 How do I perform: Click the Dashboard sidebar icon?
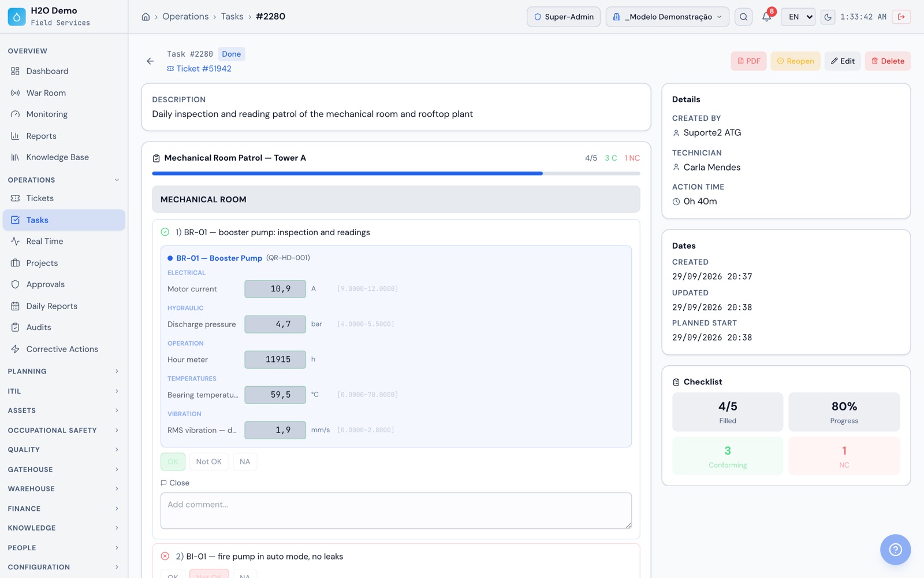[16, 71]
